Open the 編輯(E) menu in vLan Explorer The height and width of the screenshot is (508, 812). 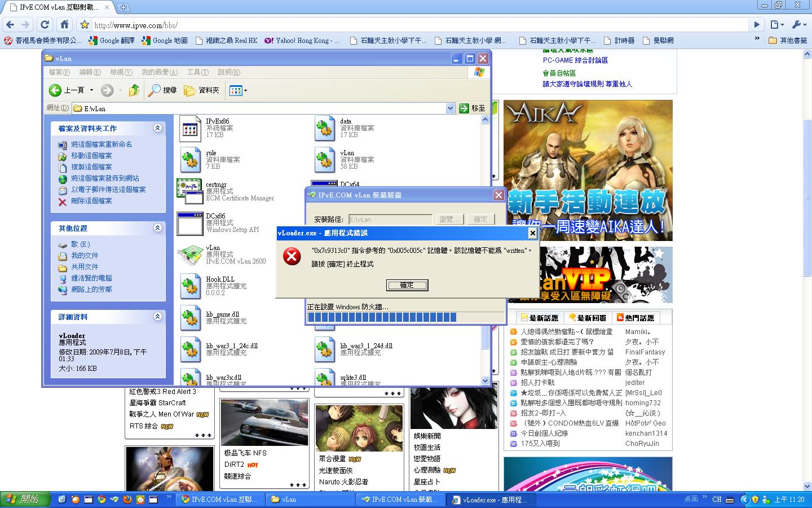(x=90, y=72)
